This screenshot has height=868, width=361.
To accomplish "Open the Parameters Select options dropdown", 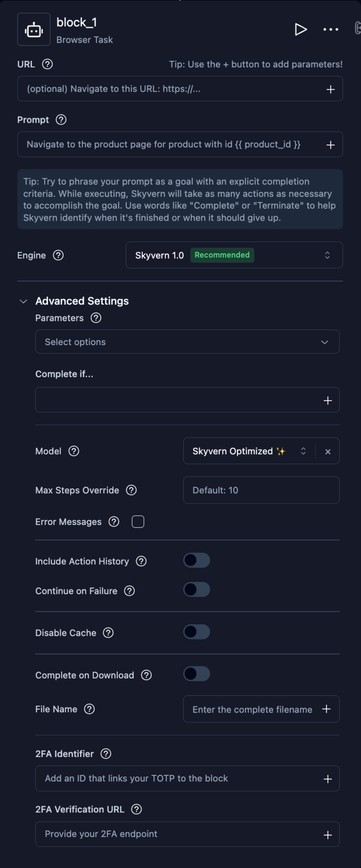I will click(x=187, y=342).
